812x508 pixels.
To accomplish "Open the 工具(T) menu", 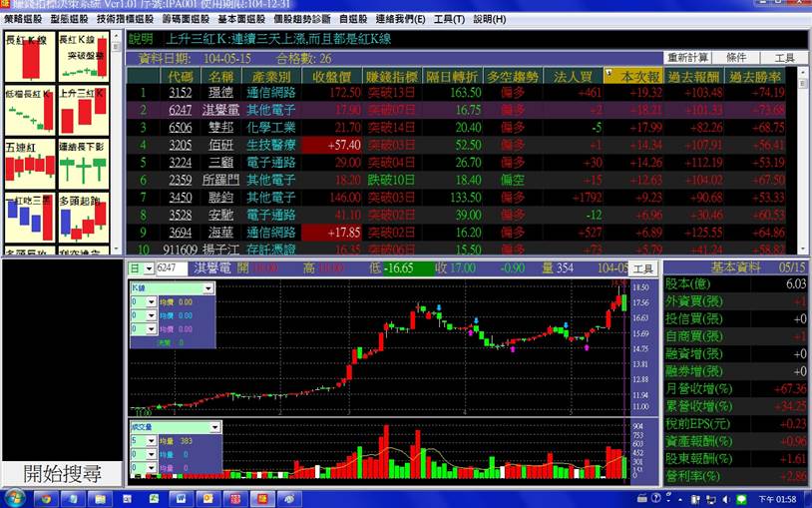I will [449, 19].
